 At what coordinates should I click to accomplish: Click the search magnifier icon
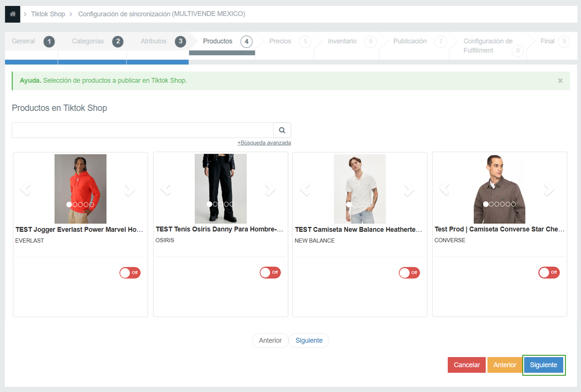click(282, 130)
